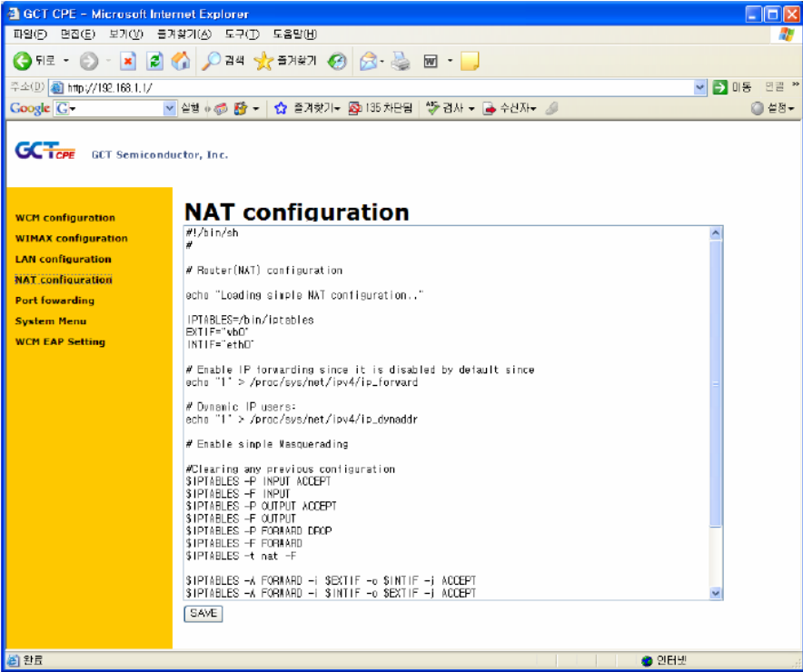Viewport: 803px width, 672px height.
Task: Click the grey Forward arrow button
Action: coord(89,61)
